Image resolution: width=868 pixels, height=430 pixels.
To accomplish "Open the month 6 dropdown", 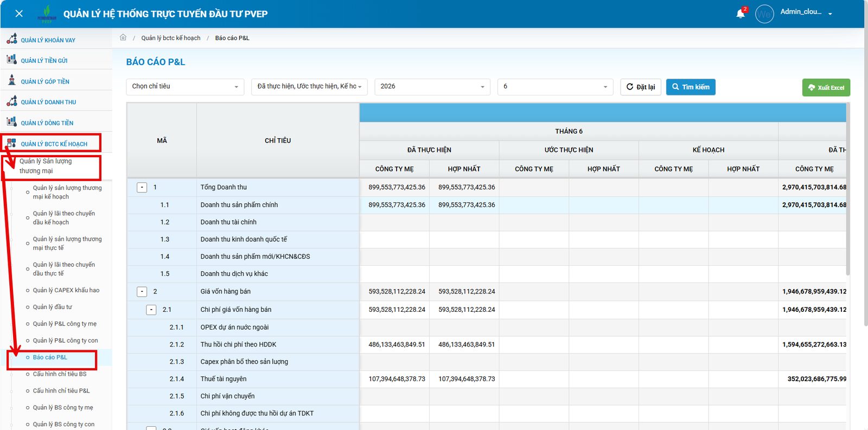I will (555, 87).
